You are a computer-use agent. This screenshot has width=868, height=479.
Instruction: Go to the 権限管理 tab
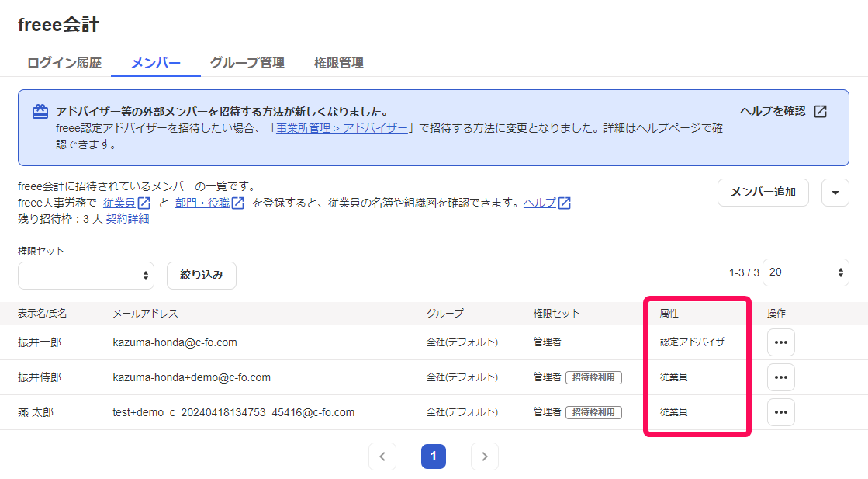pos(339,63)
